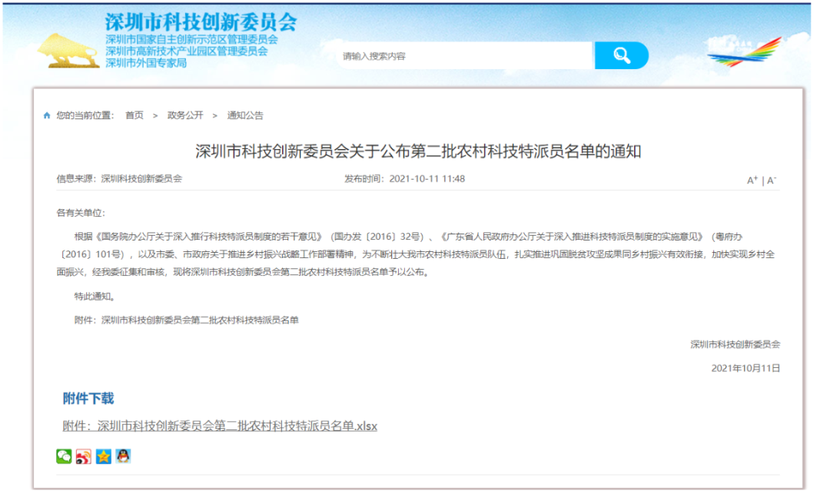Go to 首页 in breadcrumb
This screenshot has height=504, width=830.
coord(134,115)
